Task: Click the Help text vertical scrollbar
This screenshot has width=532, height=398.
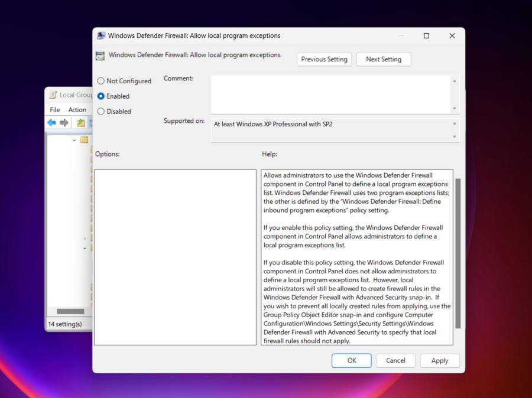Action: tap(458, 254)
